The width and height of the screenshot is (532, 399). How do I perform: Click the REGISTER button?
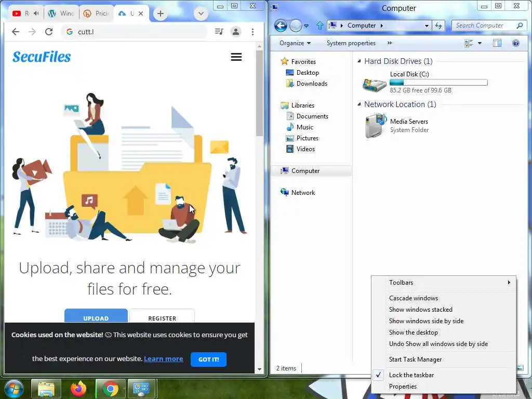(x=162, y=316)
